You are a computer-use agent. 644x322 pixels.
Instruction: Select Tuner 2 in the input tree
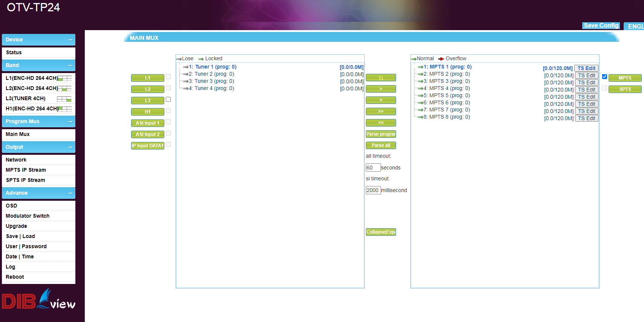(214, 74)
